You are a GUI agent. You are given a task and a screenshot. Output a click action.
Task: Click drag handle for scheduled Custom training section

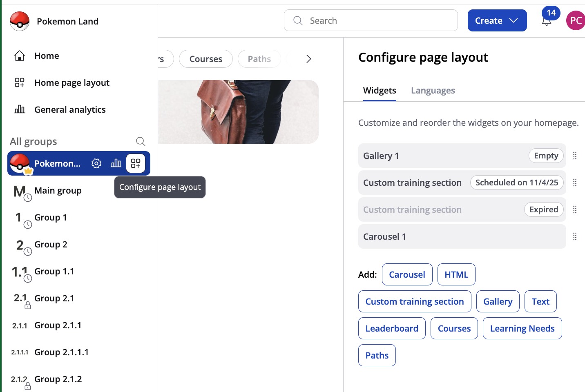pyautogui.click(x=575, y=183)
